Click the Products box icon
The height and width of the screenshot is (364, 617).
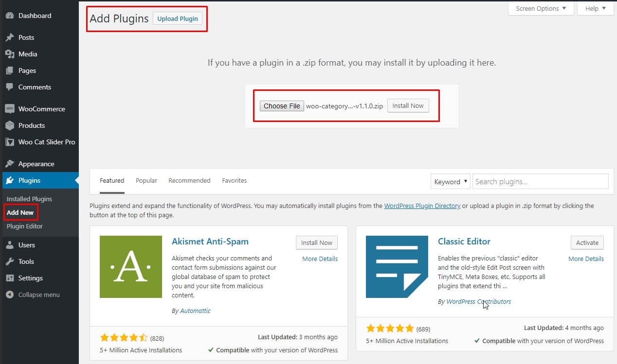click(x=9, y=125)
